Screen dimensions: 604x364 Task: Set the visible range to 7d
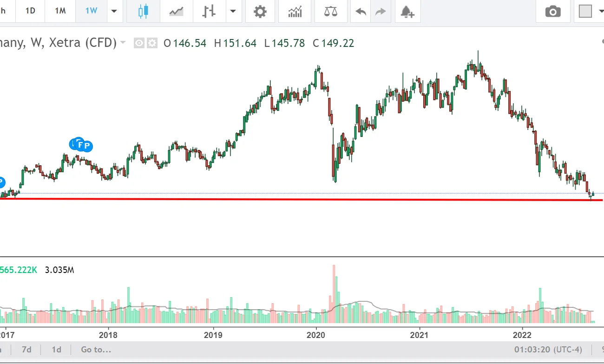point(27,350)
